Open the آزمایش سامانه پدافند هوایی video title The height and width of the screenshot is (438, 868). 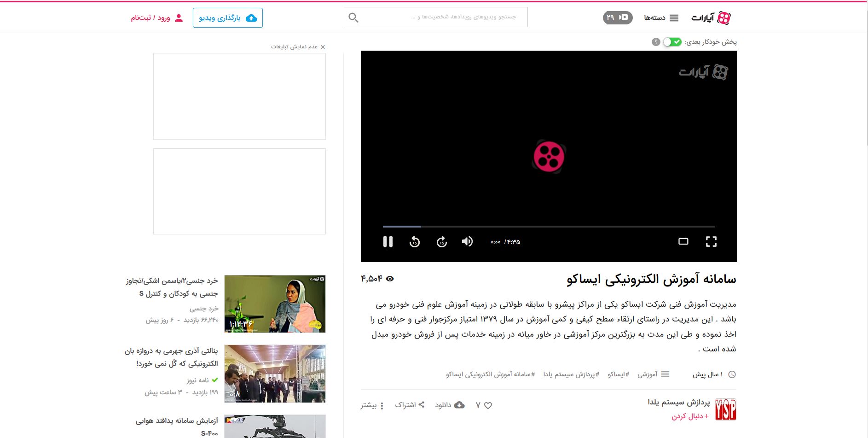[177, 427]
